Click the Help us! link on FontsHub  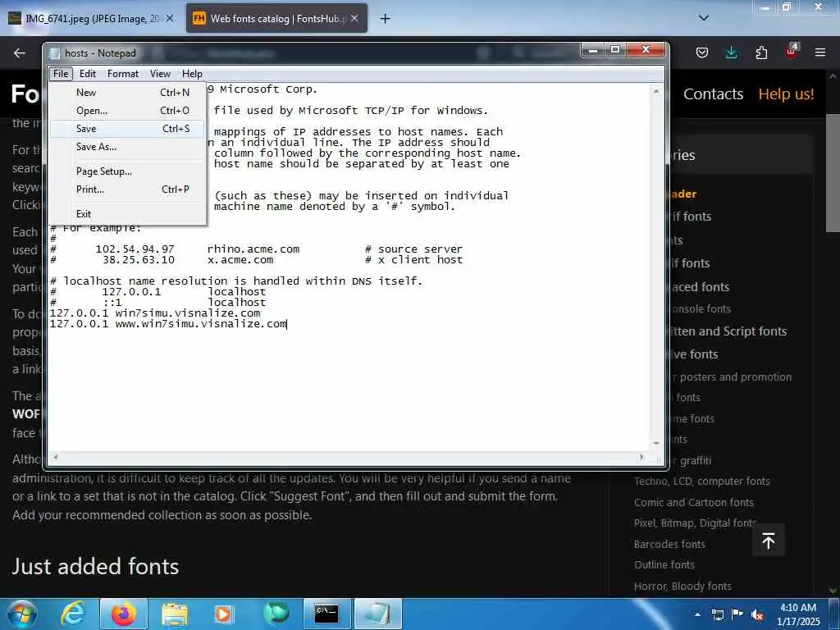pyautogui.click(x=786, y=94)
